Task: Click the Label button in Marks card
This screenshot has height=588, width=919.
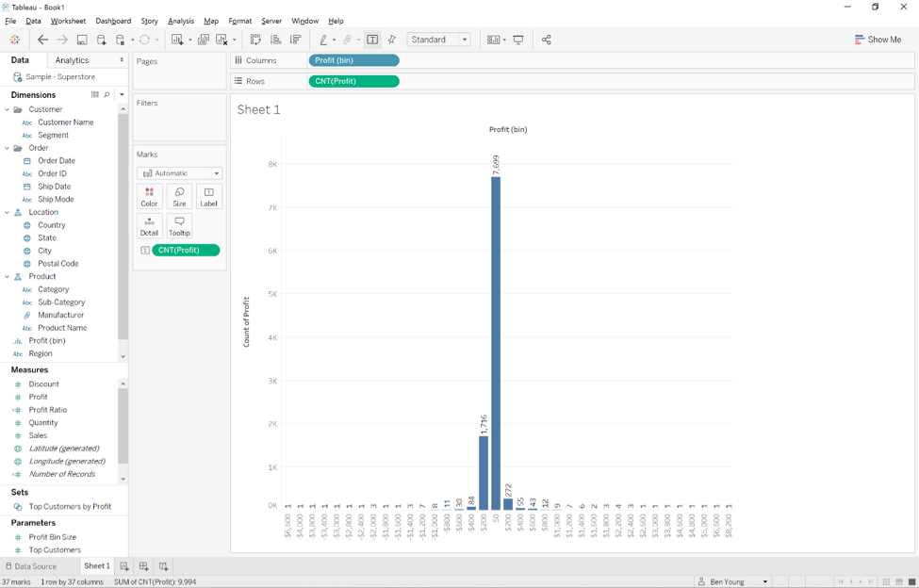Action: pyautogui.click(x=207, y=196)
